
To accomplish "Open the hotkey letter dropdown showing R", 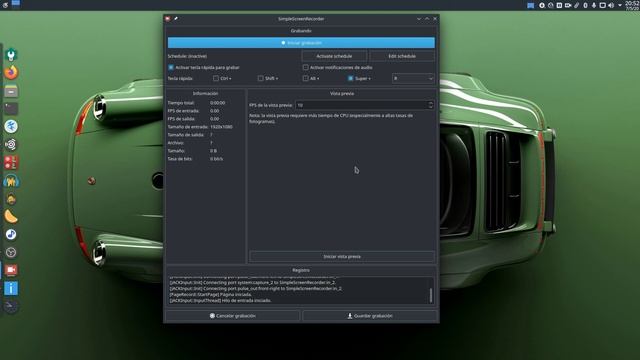I will (413, 78).
